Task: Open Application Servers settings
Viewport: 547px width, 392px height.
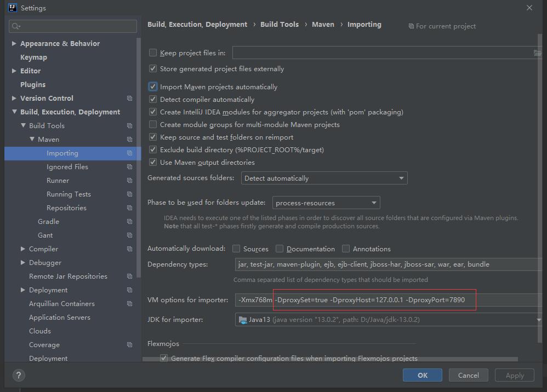Action: coord(60,318)
